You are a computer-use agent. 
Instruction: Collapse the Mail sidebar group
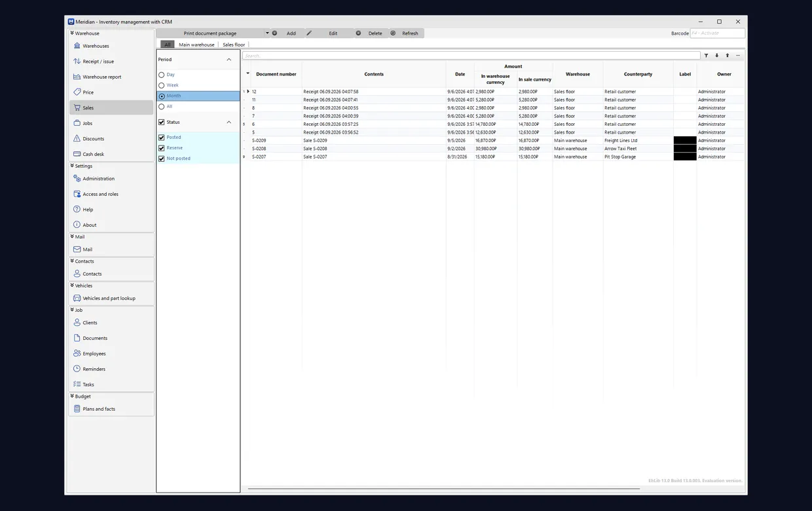click(x=73, y=237)
